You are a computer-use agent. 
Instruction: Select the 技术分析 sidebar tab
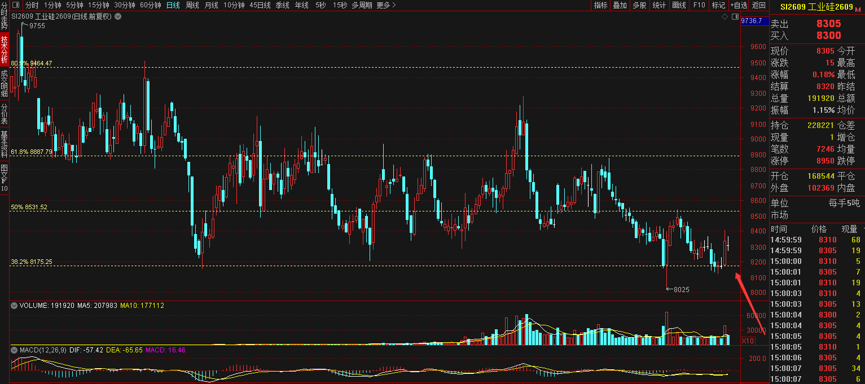tap(4, 50)
